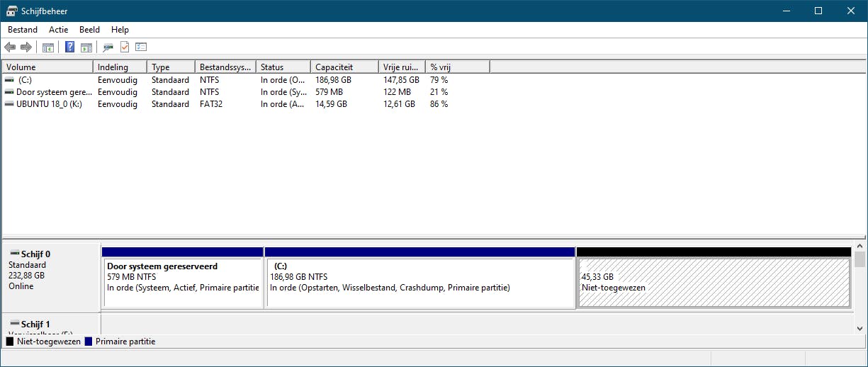Click the blue Primaire partitie legend swatch
This screenshot has width=868, height=367.
tap(89, 341)
